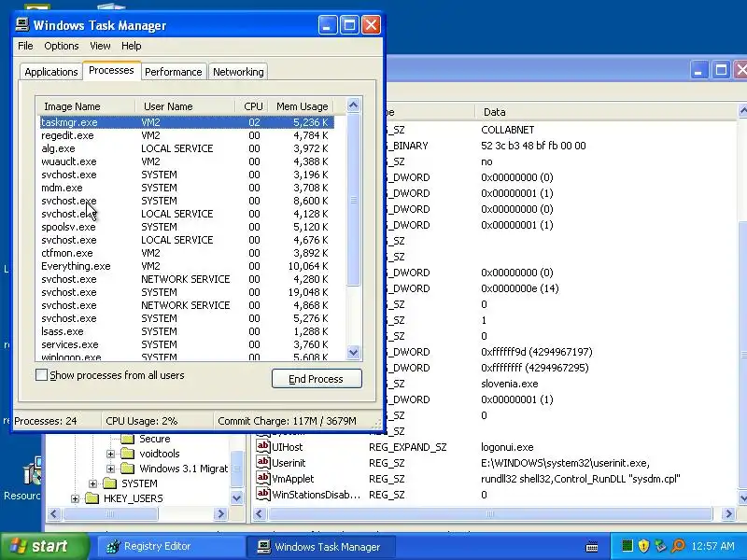Select the Processes tab

(x=111, y=71)
